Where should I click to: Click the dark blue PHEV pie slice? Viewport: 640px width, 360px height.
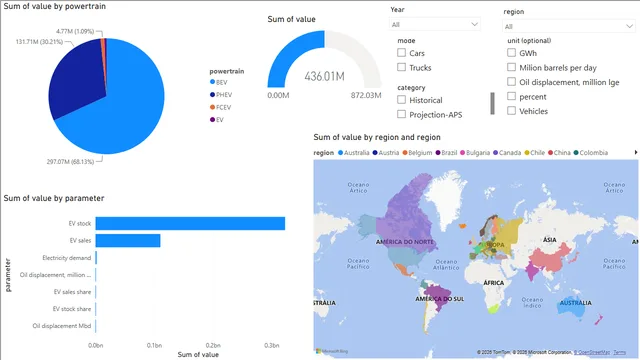coord(78,82)
